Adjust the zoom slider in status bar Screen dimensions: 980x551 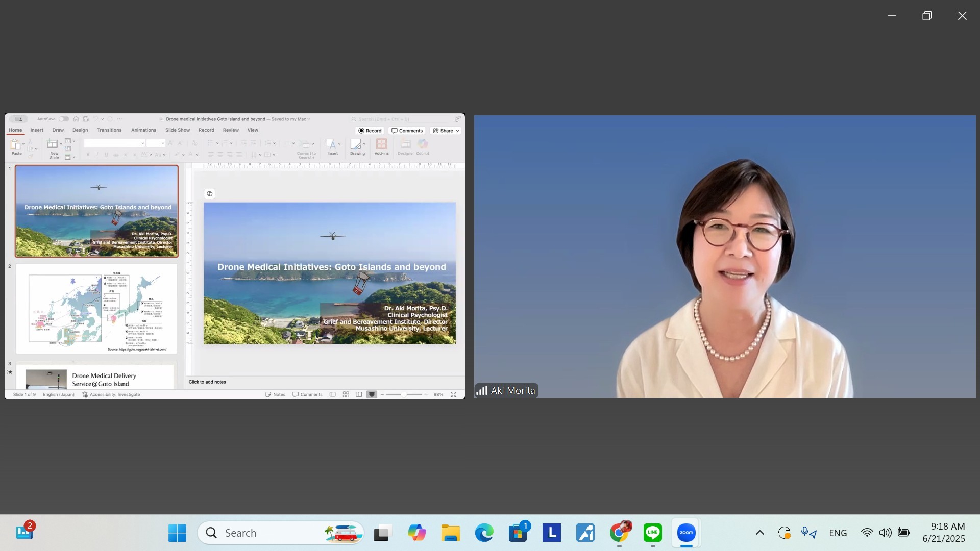tap(404, 394)
